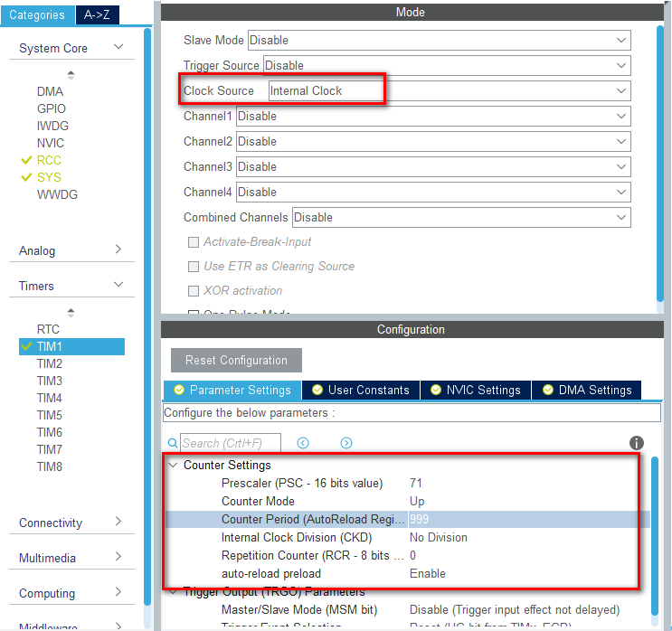
Task: Open the Channel1 dropdown
Action: [x=433, y=116]
